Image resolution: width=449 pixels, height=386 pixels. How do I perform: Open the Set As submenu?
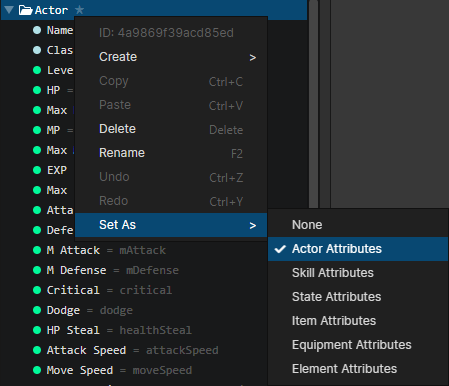[x=171, y=225]
